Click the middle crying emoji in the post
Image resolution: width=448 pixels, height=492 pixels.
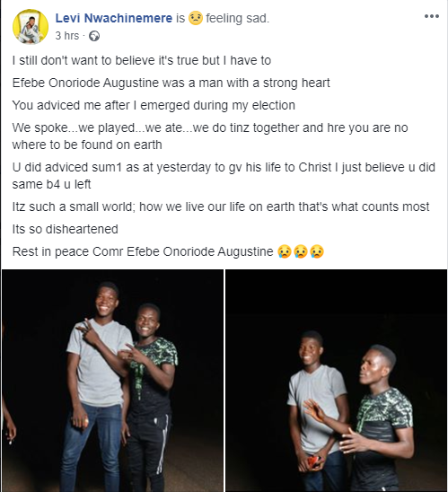pos(301,251)
